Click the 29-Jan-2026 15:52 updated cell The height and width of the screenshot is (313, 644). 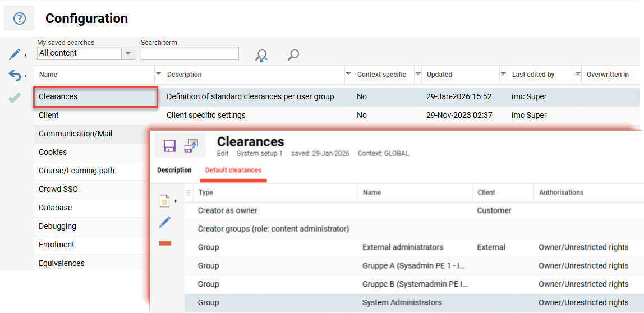(459, 97)
